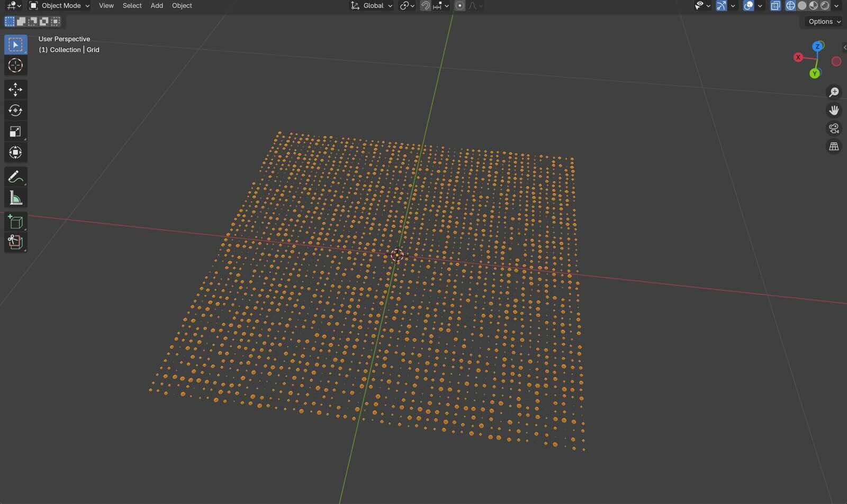The image size is (847, 504).
Task: Activate the Annotate tool
Action: point(15,177)
